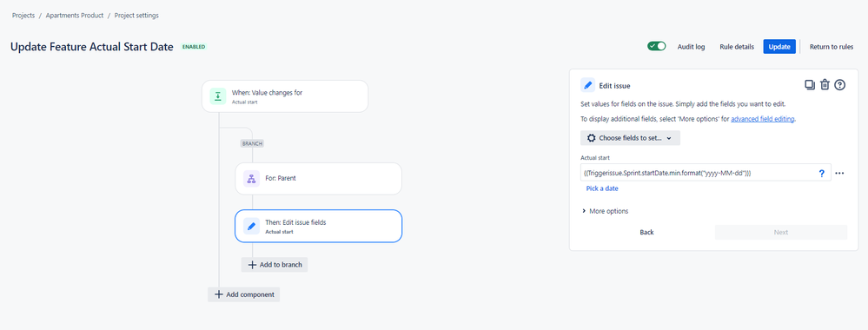Viewport: 868px width, 330px height.
Task: Open the Audit log
Action: 691,47
